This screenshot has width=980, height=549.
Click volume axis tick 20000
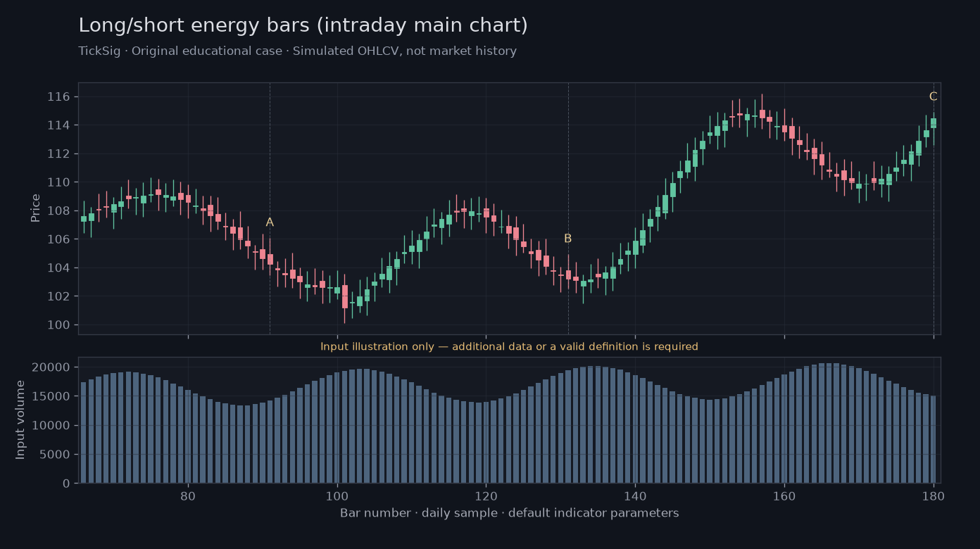[51, 367]
